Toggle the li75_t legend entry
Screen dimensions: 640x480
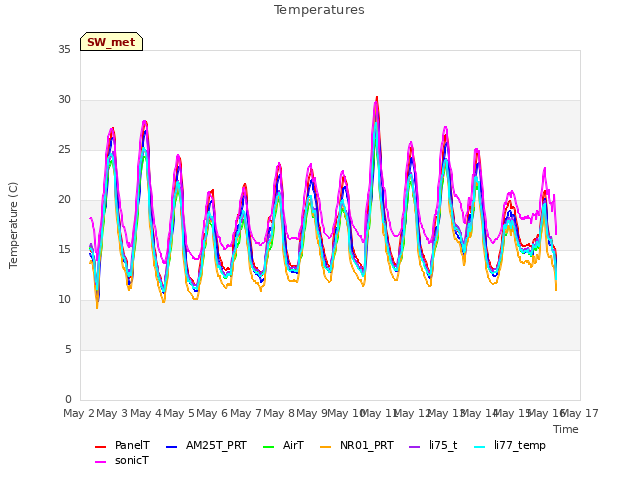pyautogui.click(x=433, y=445)
